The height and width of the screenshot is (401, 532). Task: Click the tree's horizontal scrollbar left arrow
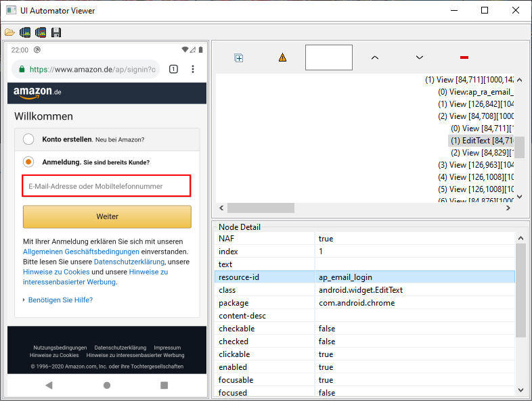click(x=221, y=208)
